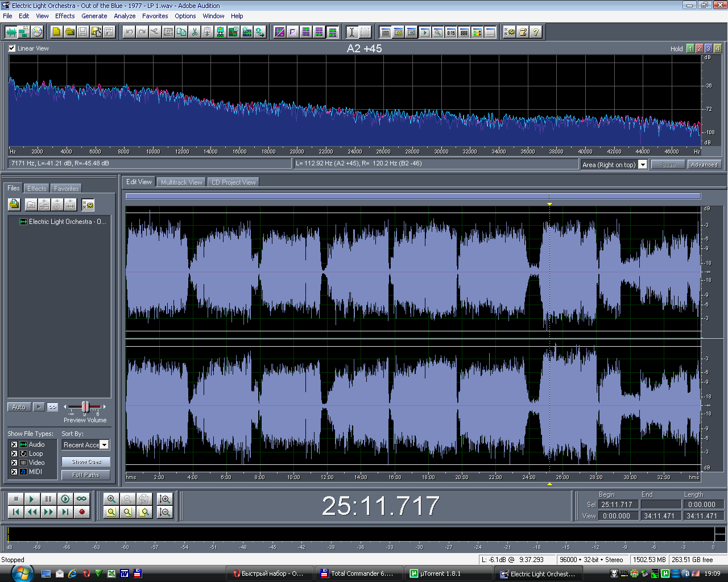Click the Play Looped infinity button

point(82,499)
